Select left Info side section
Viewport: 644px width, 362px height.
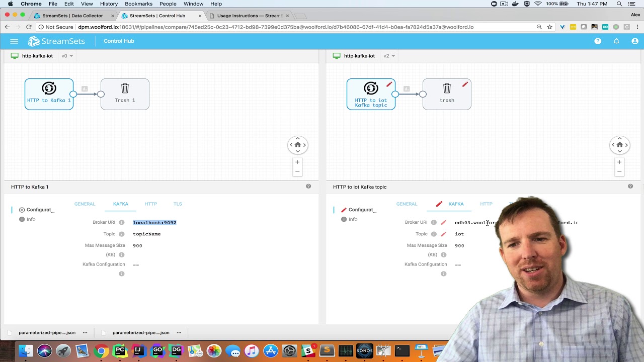tap(27, 219)
